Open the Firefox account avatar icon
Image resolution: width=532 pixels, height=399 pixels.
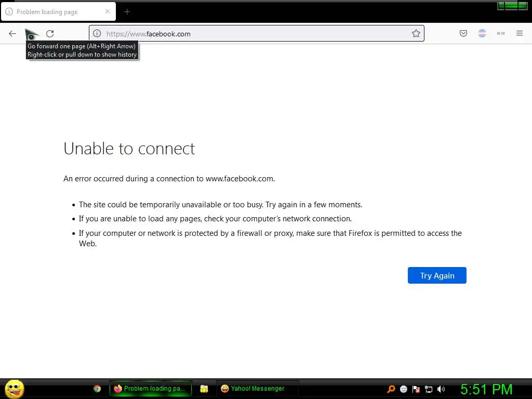[x=482, y=33]
